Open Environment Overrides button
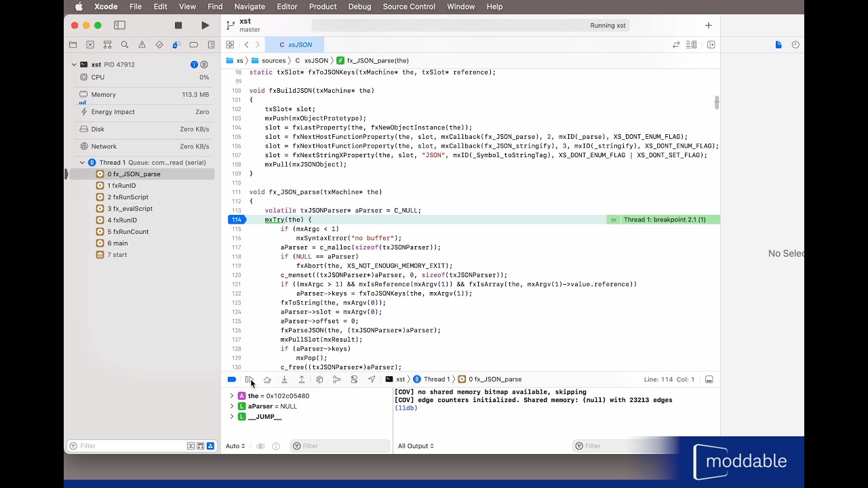868x488 pixels. (x=354, y=380)
